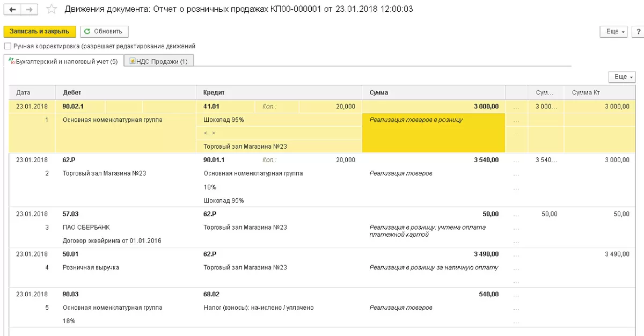644x336 pixels.
Task: Switch to НДС Продажи (1) tab
Action: (x=159, y=61)
